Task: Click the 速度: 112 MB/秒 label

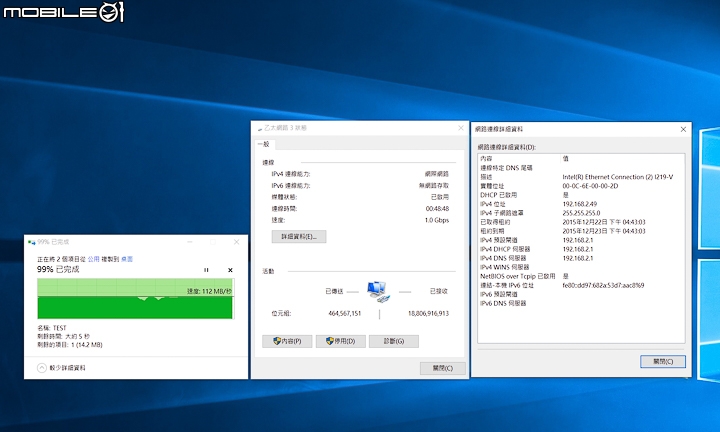Action: pyautogui.click(x=209, y=291)
